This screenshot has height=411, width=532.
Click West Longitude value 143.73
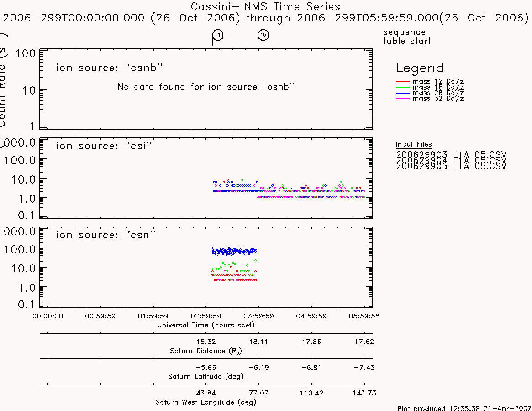(364, 393)
